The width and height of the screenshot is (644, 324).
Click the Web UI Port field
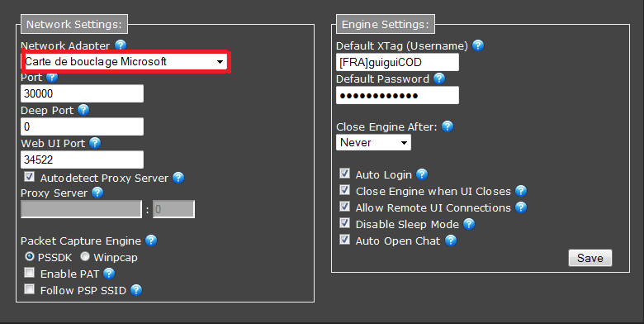click(82, 160)
